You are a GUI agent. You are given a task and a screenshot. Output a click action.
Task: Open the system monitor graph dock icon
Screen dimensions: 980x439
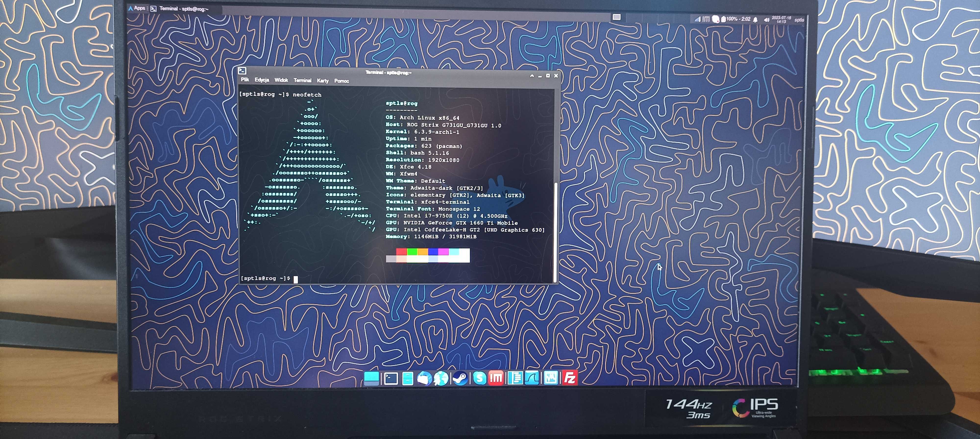551,378
